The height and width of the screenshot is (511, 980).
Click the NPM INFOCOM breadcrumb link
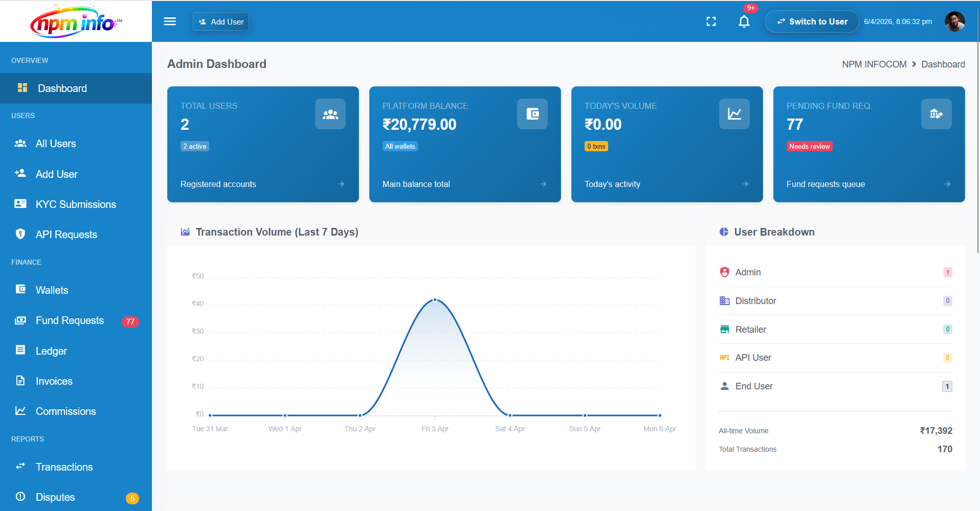click(x=874, y=64)
